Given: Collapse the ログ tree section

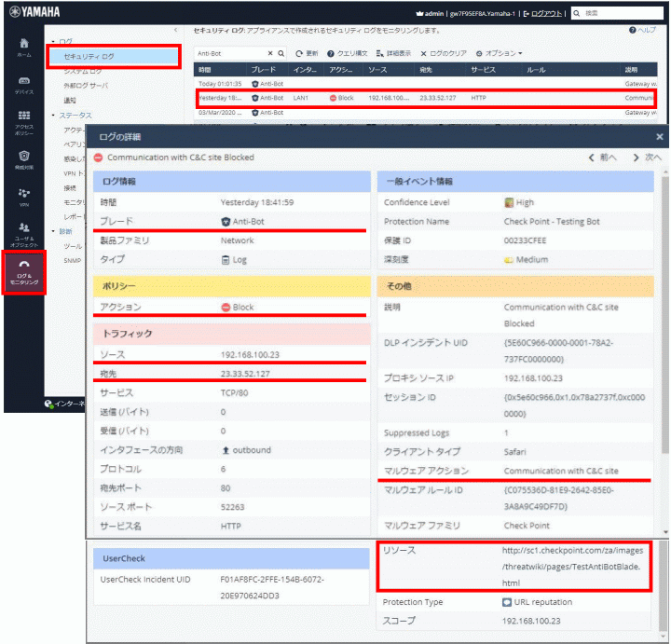Looking at the screenshot, I should [54, 42].
